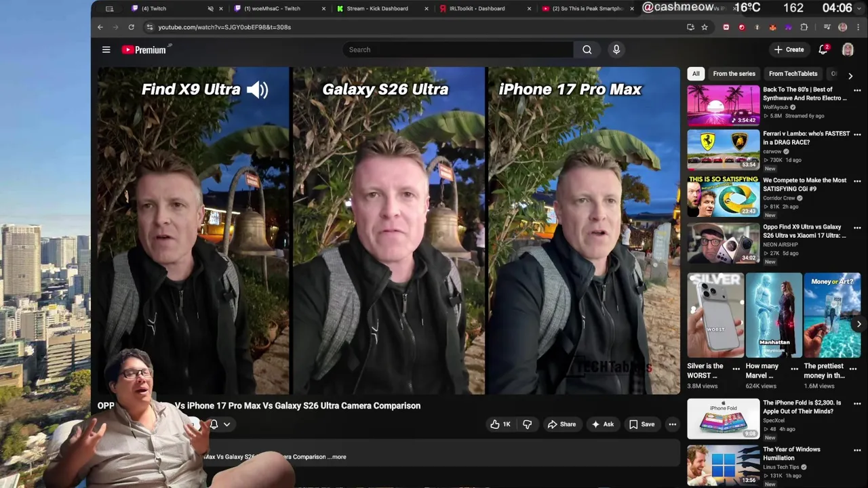The width and height of the screenshot is (868, 488).
Task: Open Most Satisfying CGI #9 thumbnail
Action: [724, 197]
